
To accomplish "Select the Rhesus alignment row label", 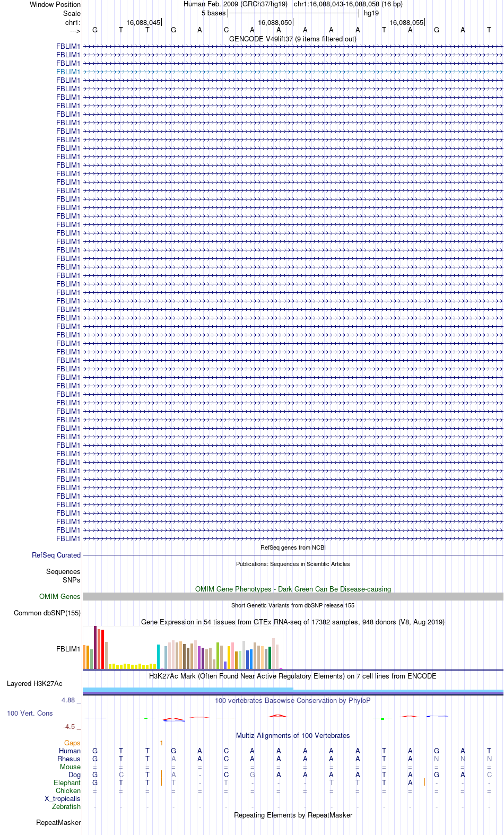I will 69,759.
